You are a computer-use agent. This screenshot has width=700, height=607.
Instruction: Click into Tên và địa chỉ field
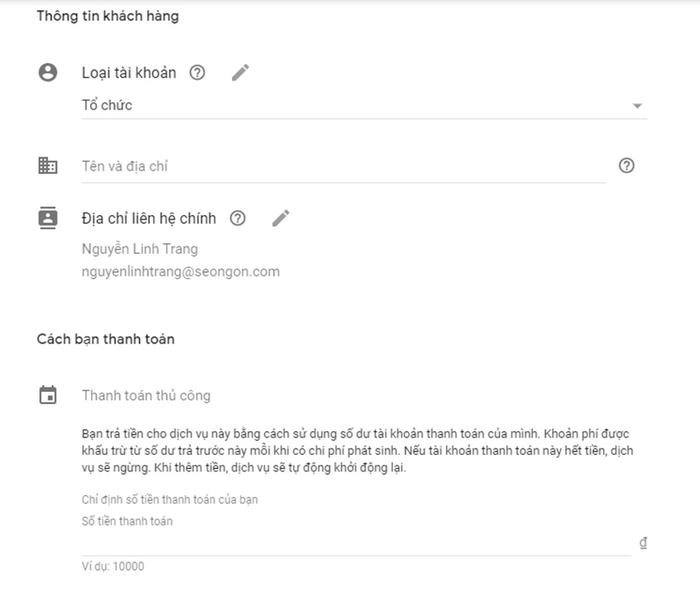tap(343, 166)
